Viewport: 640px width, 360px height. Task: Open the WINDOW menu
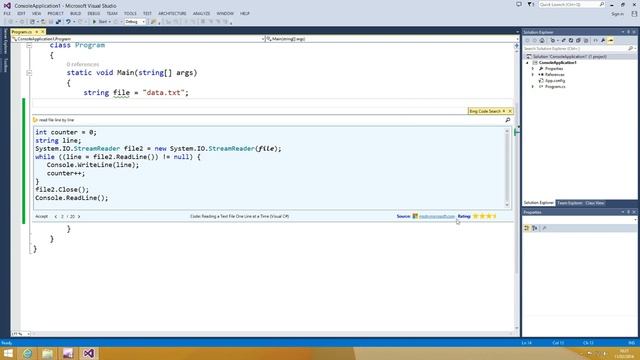[225, 13]
